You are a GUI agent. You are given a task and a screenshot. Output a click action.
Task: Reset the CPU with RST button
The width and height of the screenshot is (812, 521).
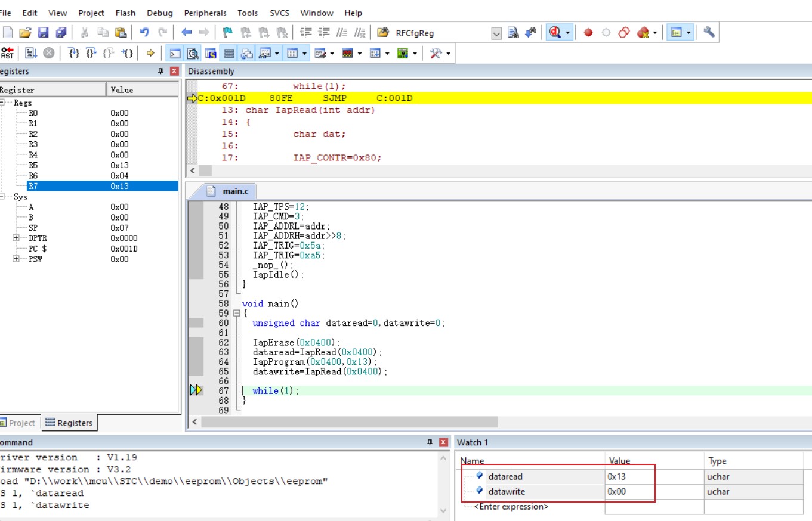click(x=7, y=53)
